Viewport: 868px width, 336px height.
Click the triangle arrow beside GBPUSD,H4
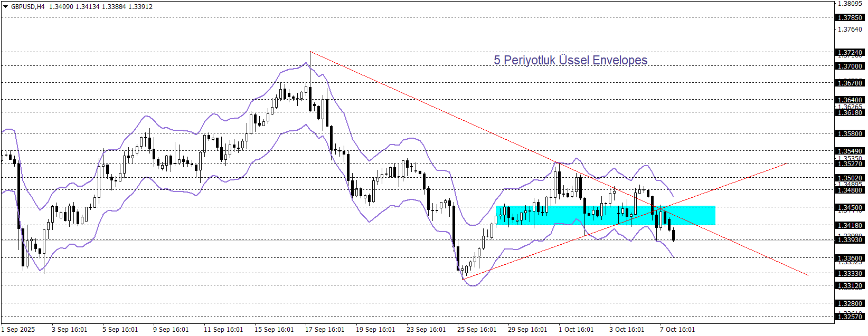[x=6, y=7]
